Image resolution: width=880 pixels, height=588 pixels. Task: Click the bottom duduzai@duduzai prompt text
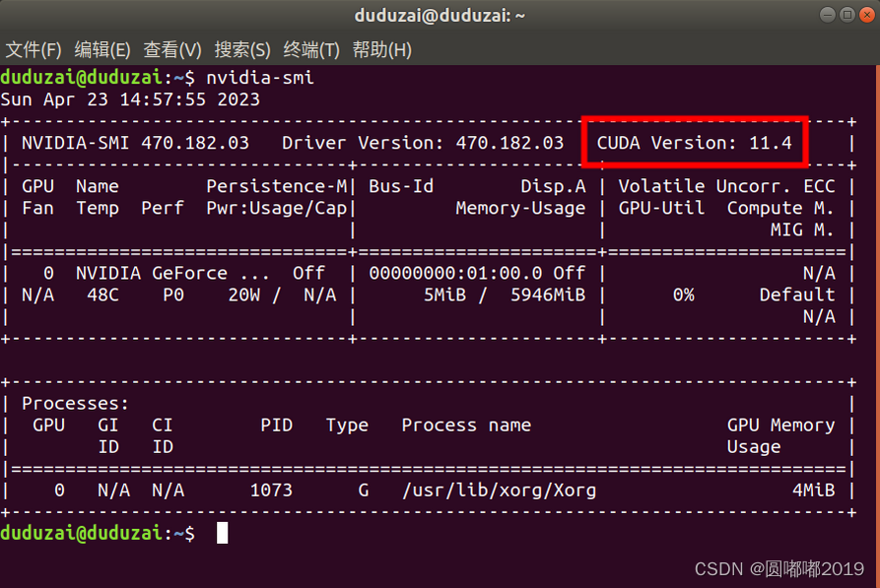tap(82, 533)
